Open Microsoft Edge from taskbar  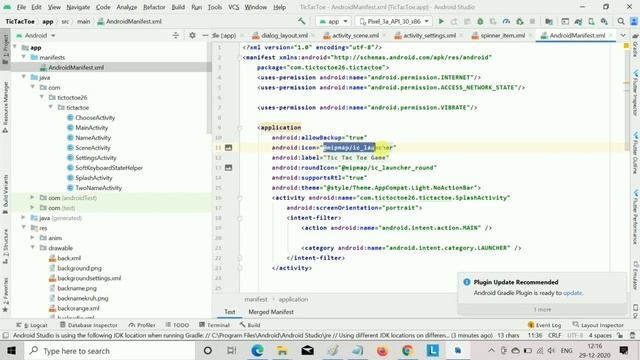[257, 351]
